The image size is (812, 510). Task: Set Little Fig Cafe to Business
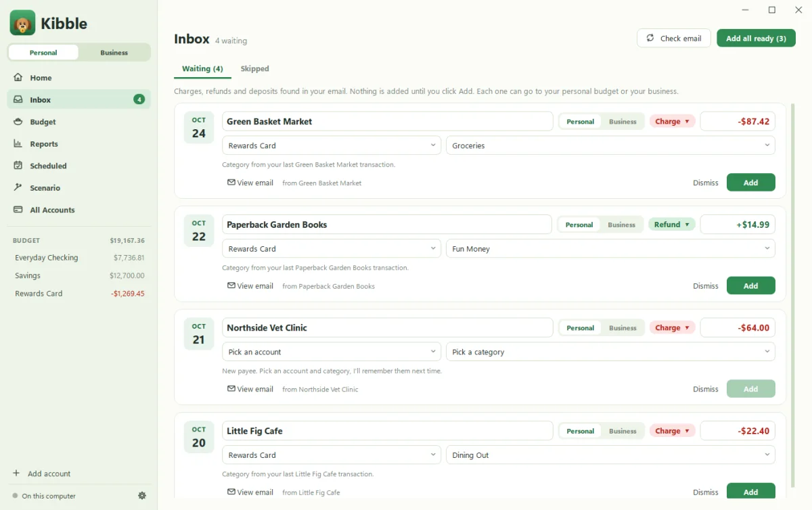coord(623,431)
